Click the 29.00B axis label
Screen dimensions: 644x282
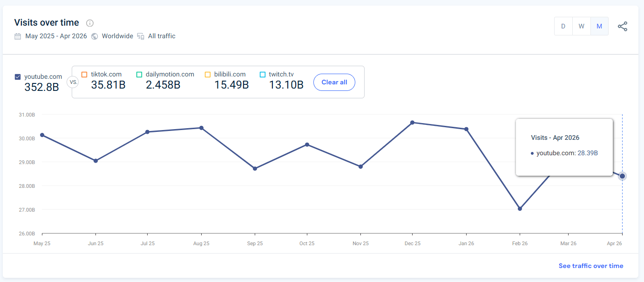click(27, 162)
